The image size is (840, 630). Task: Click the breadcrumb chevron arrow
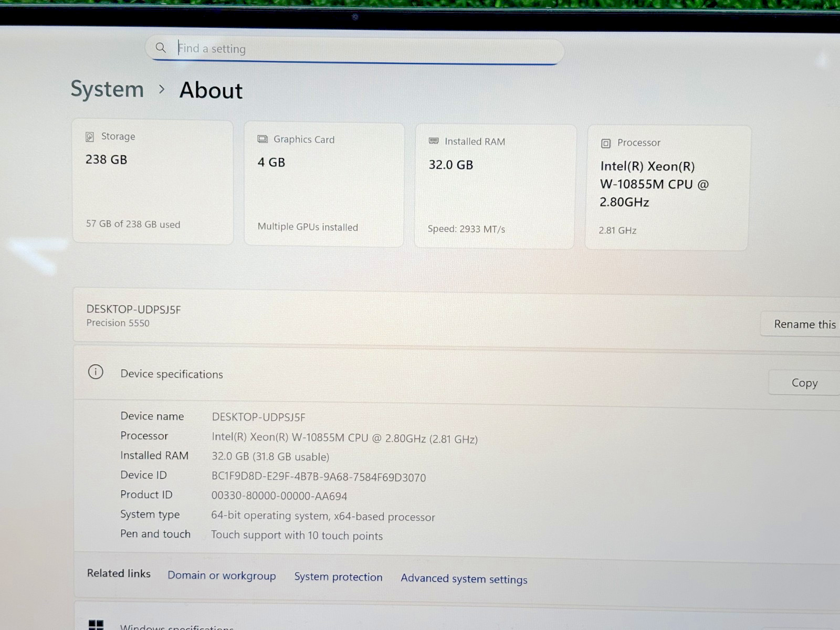pyautogui.click(x=162, y=90)
